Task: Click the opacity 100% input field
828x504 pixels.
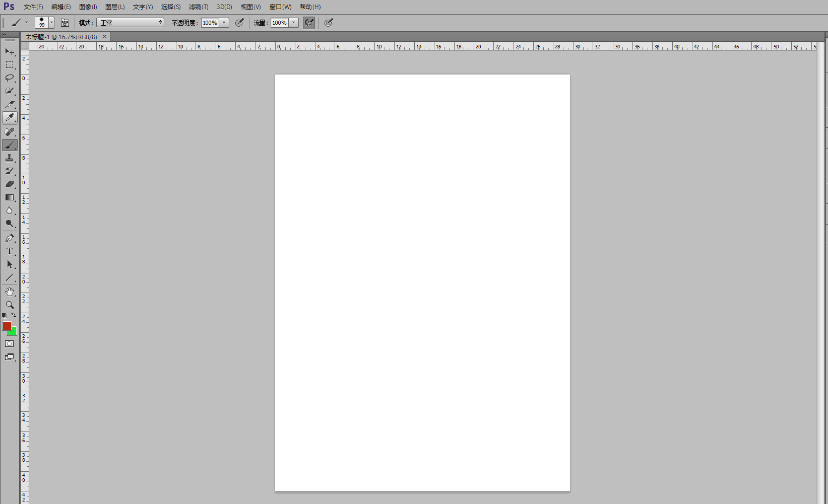Action: 210,23
